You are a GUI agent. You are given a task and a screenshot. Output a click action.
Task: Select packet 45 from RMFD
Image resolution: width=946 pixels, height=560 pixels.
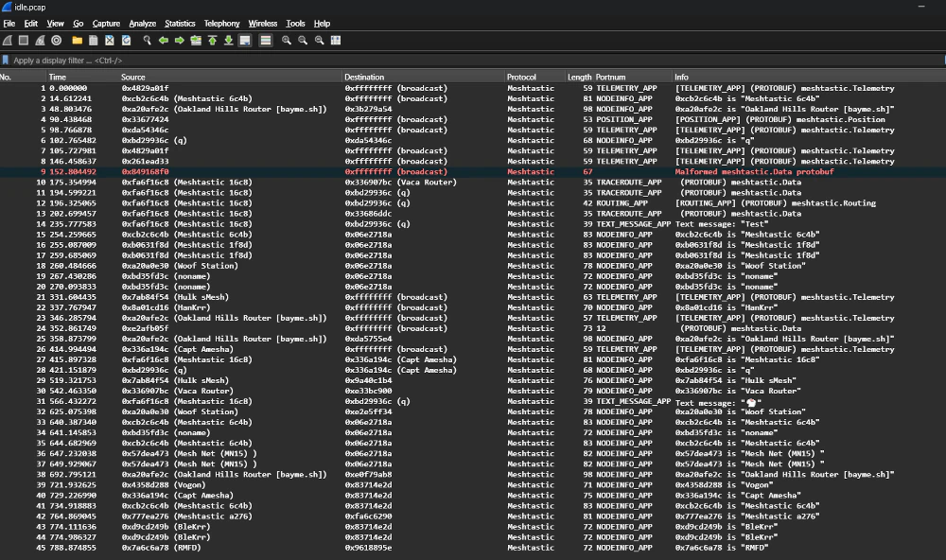(x=473, y=548)
